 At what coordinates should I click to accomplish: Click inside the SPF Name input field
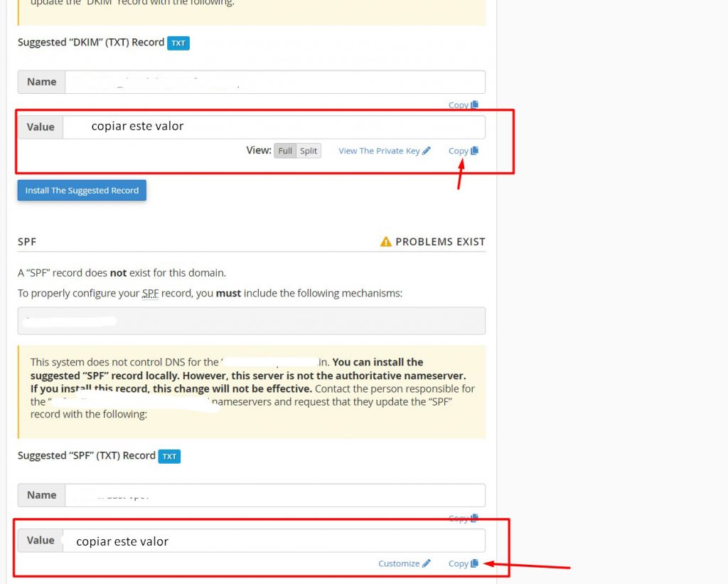click(274, 495)
